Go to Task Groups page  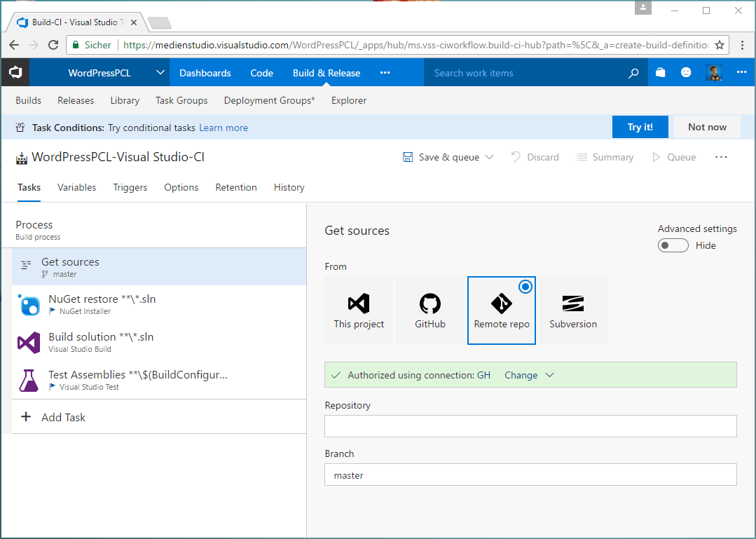point(181,100)
